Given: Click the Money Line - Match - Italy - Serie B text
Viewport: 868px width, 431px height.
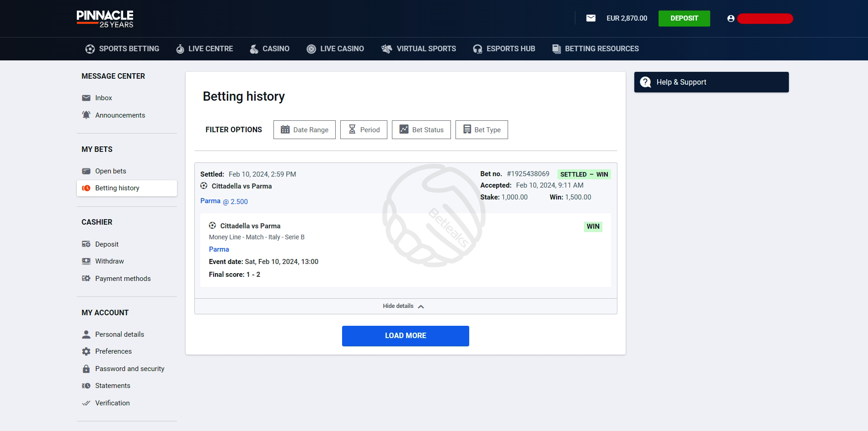Looking at the screenshot, I should click(257, 237).
